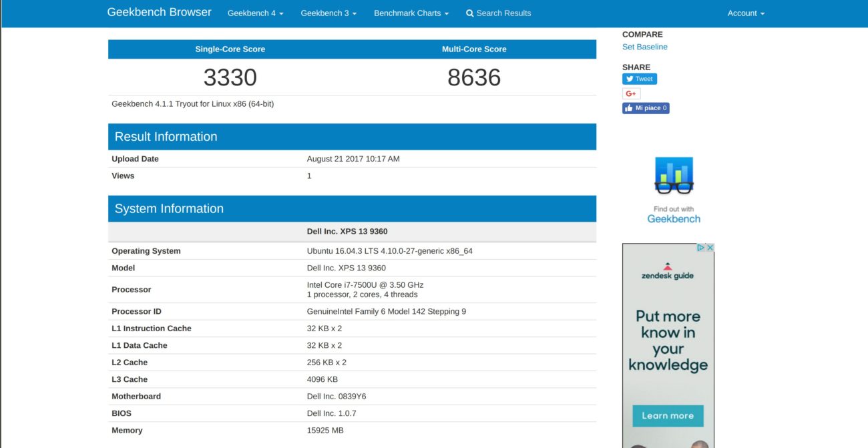Select upload date August 21 2017 10:17 AM

pyautogui.click(x=353, y=159)
